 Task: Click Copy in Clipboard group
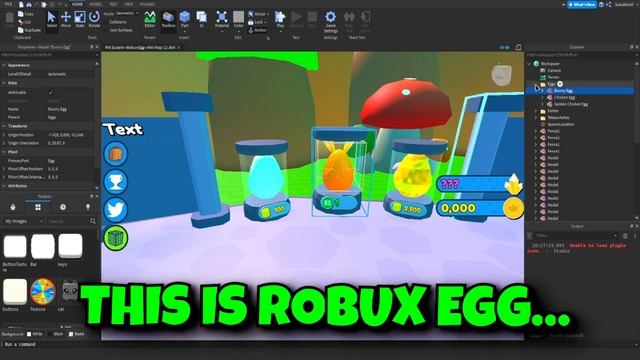tap(25, 13)
